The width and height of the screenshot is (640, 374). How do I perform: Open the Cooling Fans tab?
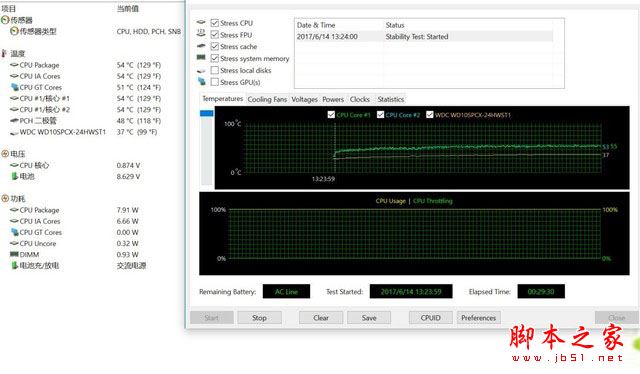267,99
